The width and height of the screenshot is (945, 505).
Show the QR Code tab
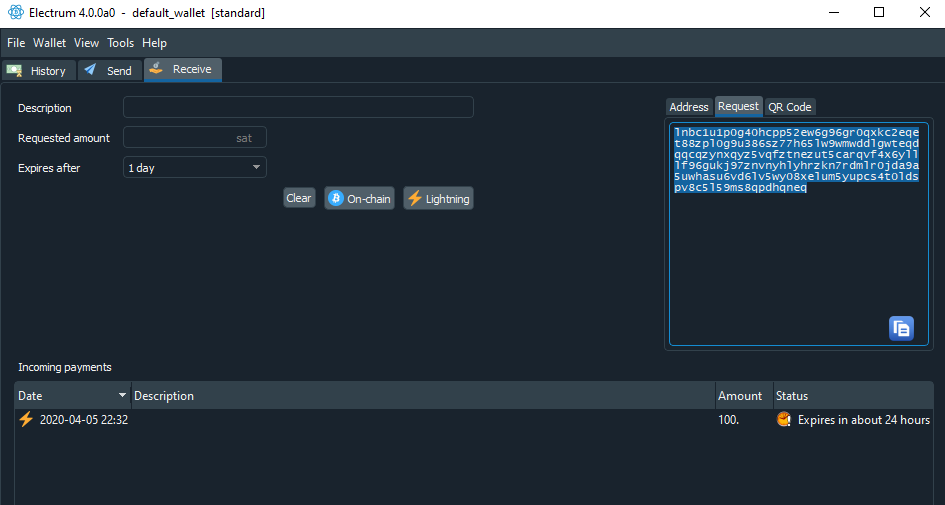point(790,107)
